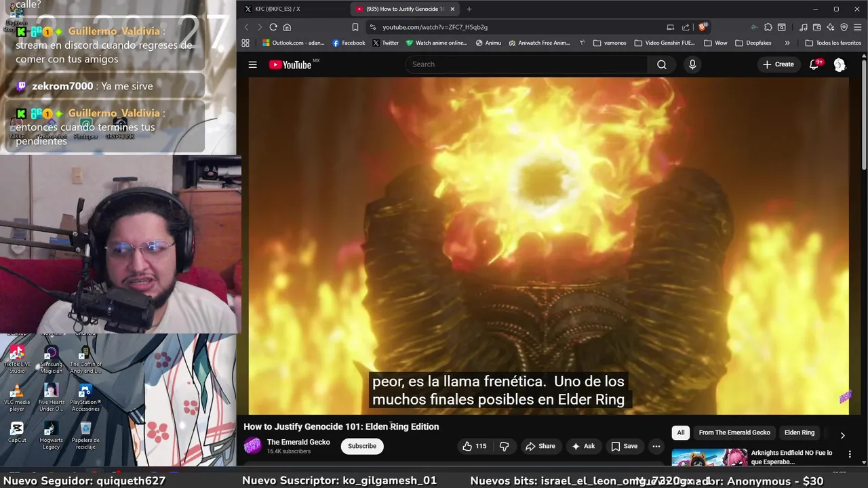
Task: Open the YouTube account avatar menu
Action: click(x=840, y=64)
